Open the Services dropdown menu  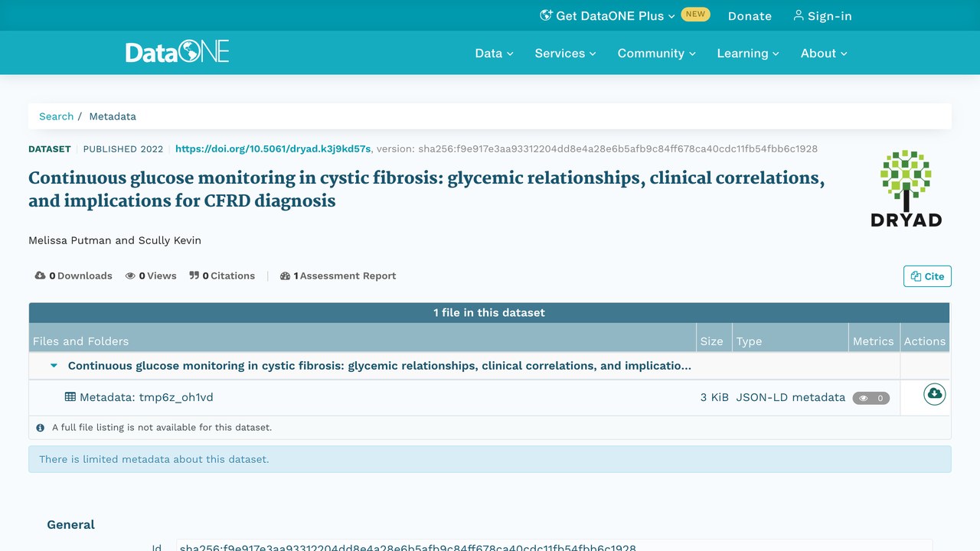(x=565, y=54)
